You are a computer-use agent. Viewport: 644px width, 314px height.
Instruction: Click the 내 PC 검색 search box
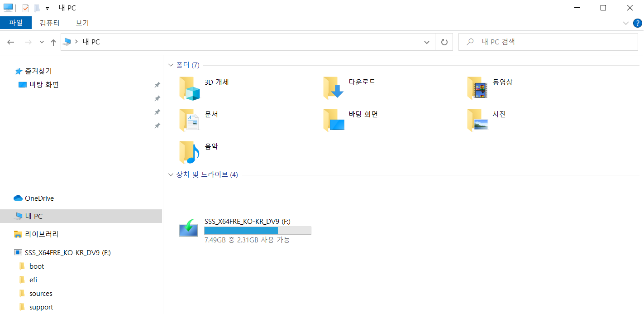coord(548,42)
